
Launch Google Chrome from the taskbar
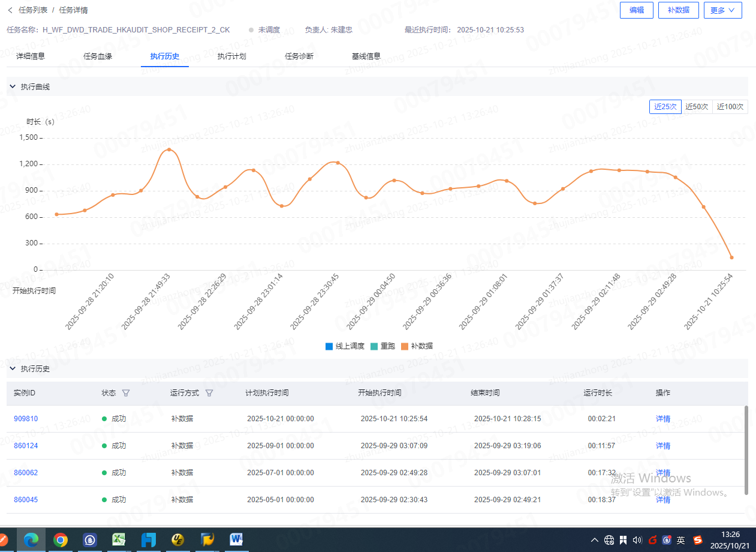60,540
